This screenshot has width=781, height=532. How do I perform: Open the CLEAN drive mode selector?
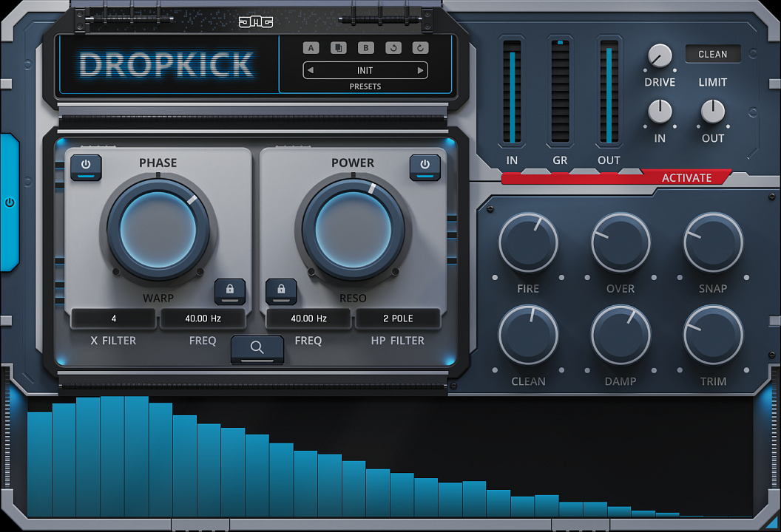click(712, 54)
